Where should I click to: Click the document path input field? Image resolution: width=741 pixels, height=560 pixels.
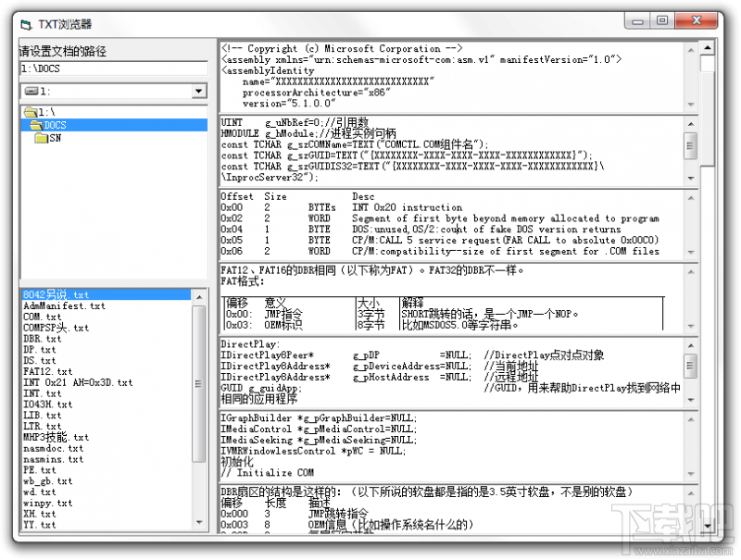tap(114, 68)
